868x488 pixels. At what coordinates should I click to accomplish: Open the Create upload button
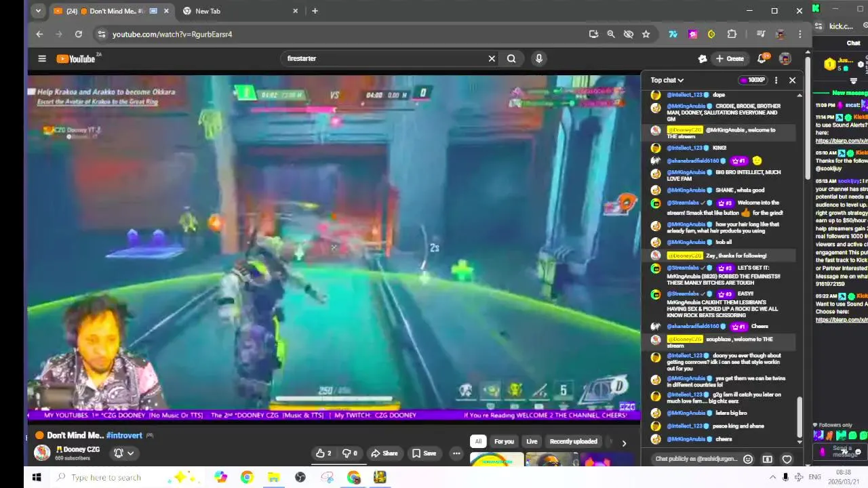730,58
